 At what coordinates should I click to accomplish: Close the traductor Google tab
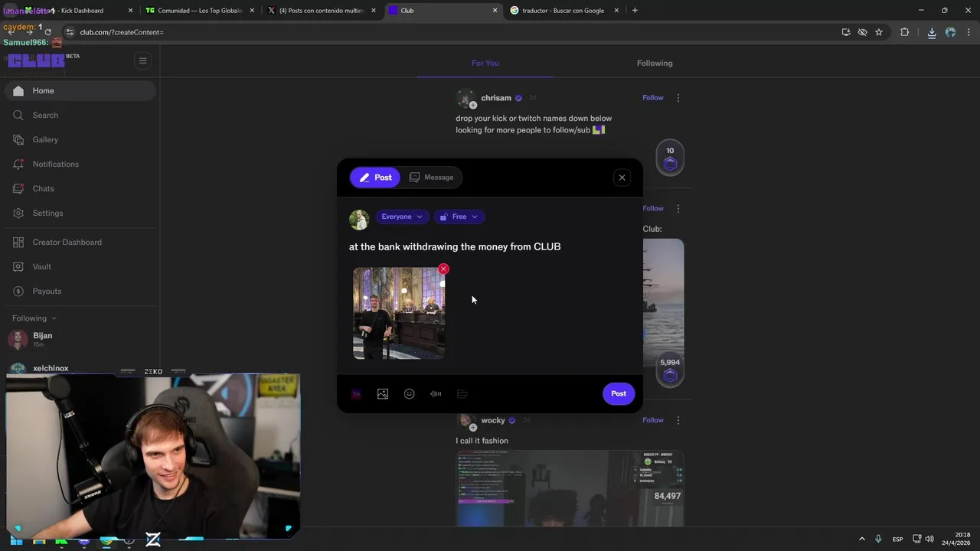[x=616, y=11]
